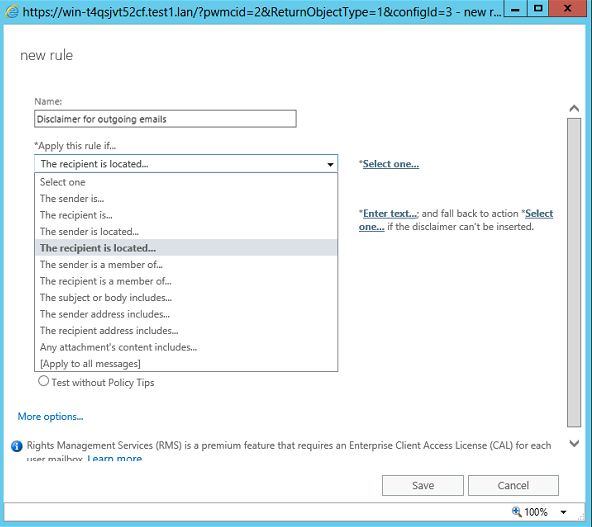Click the Internet Explorer icon in title bar
This screenshot has width=592, height=527.
click(x=12, y=12)
